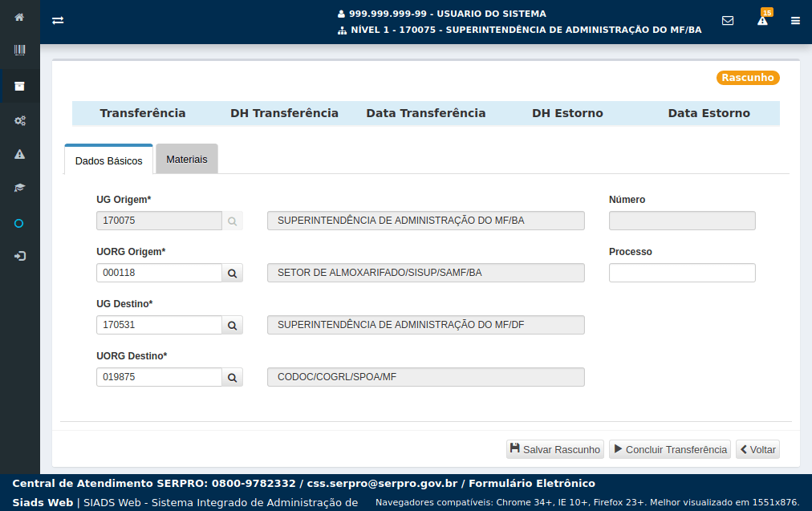This screenshot has width=812, height=511.
Task: Click the disabled UG Origem search icon
Action: point(233,221)
